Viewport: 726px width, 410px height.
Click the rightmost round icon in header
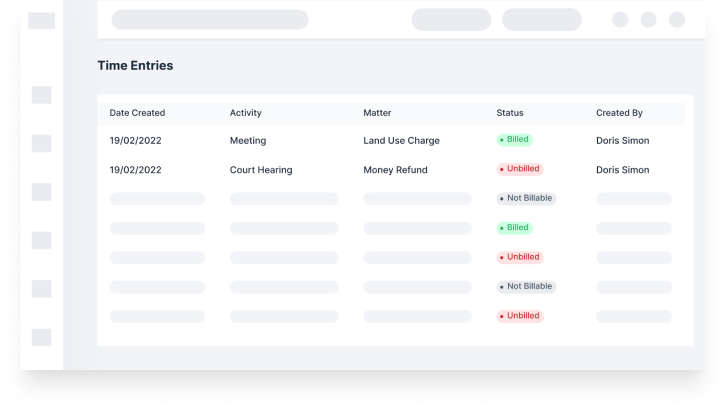tap(676, 19)
